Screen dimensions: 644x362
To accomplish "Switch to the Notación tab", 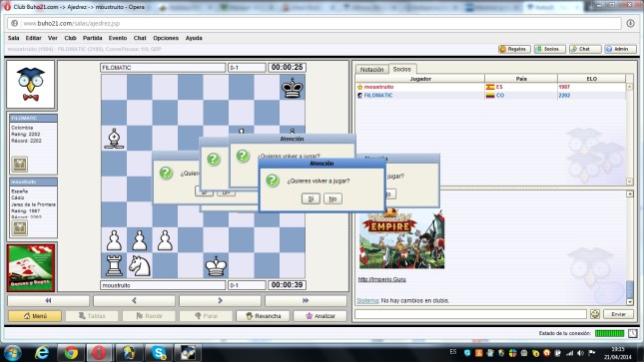I will [371, 70].
